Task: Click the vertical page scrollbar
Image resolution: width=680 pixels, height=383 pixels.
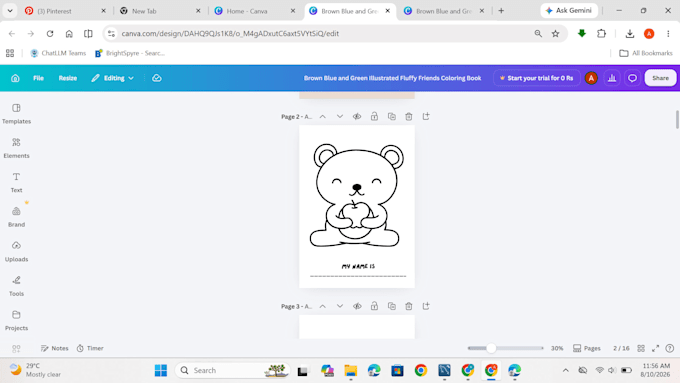Action: [677, 119]
